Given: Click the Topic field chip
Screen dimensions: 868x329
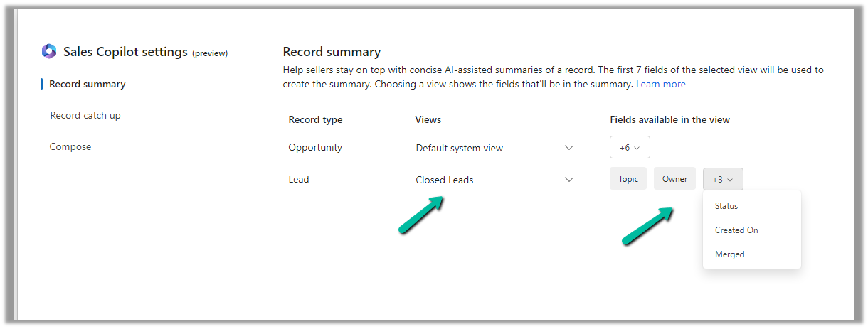Looking at the screenshot, I should coord(628,179).
